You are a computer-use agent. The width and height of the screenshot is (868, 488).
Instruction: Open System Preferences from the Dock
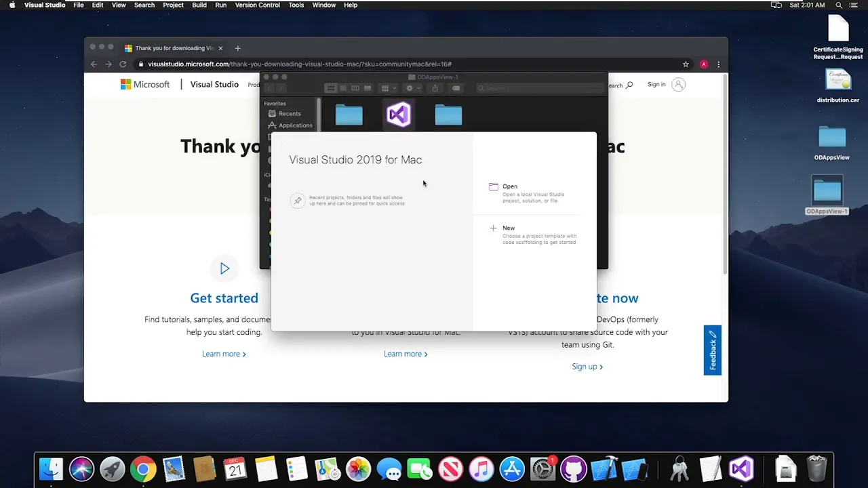point(542,469)
